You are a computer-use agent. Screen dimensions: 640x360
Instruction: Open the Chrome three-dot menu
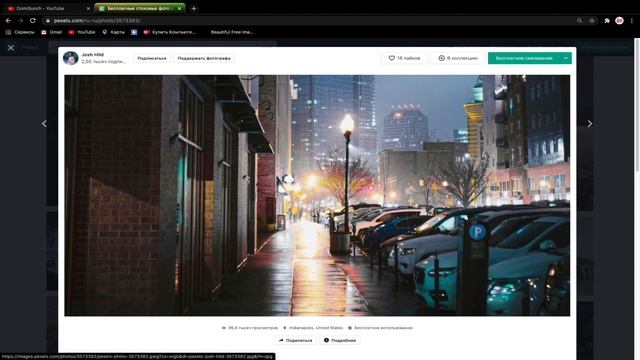(x=632, y=20)
